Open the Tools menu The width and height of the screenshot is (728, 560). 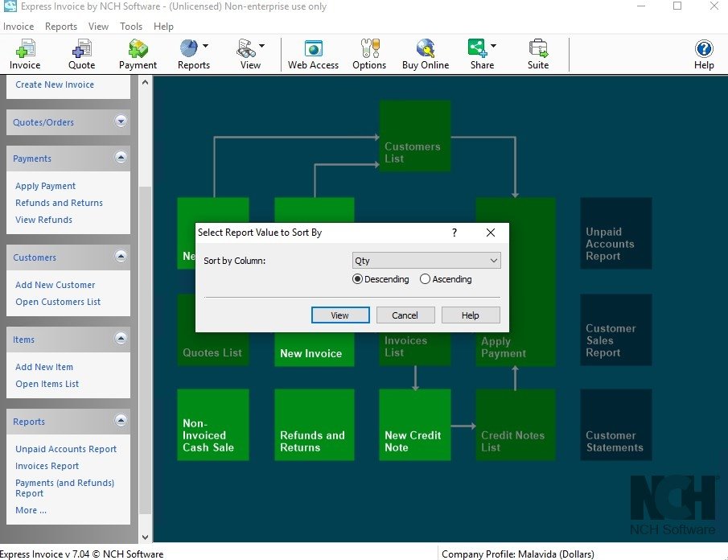pos(131,27)
